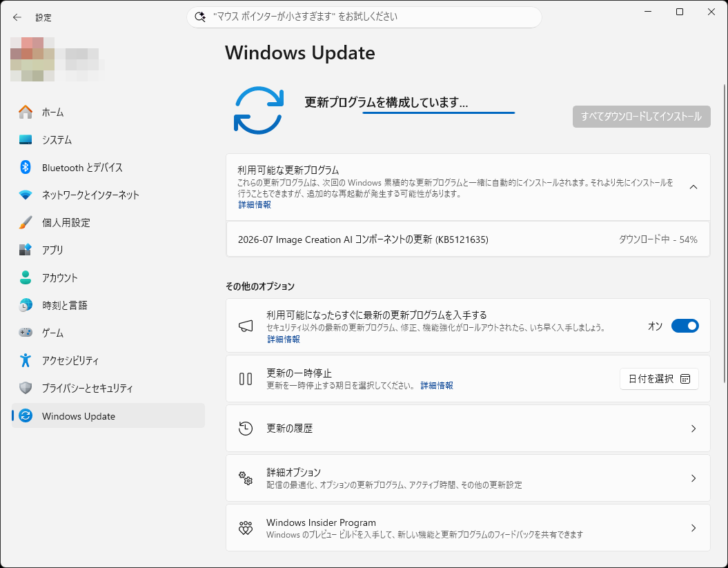728x568 pixels.
Task: Click the Windows Update page title
Action: pyautogui.click(x=300, y=52)
